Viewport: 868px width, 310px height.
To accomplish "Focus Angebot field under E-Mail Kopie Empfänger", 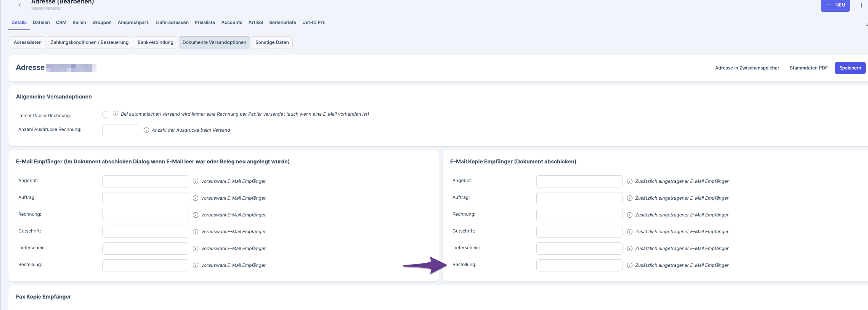I will (579, 181).
